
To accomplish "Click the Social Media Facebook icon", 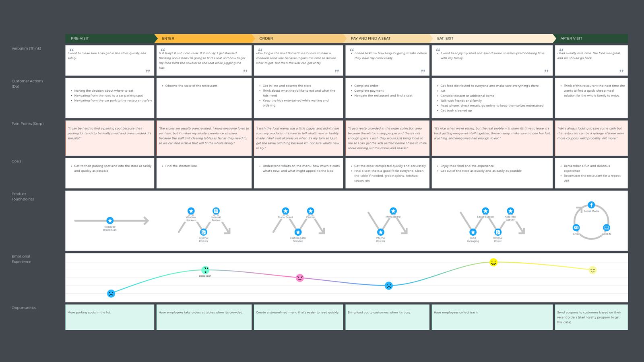I will click(x=591, y=205).
